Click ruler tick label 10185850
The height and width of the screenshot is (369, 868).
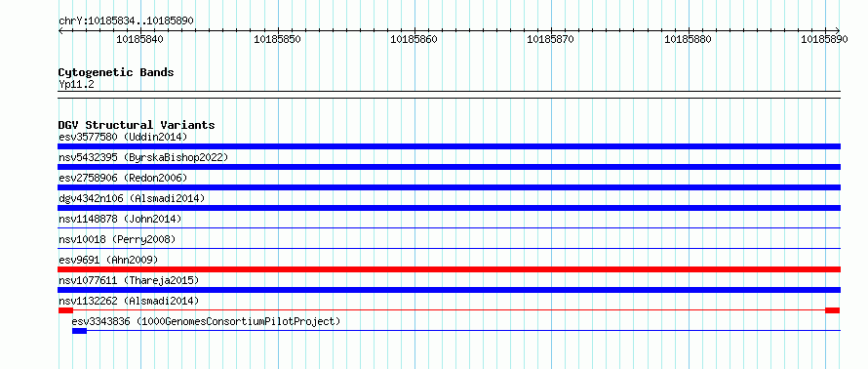(277, 39)
